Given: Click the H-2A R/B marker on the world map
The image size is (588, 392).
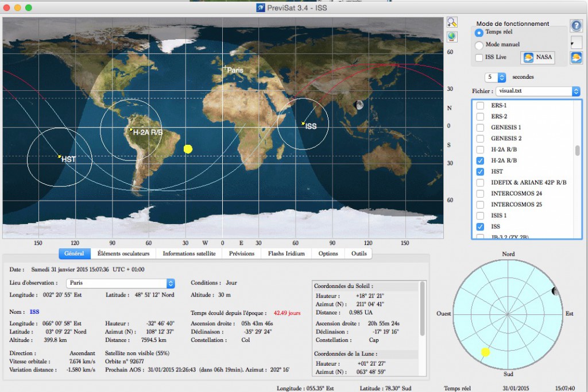Looking at the screenshot, I should pyautogui.click(x=130, y=129).
